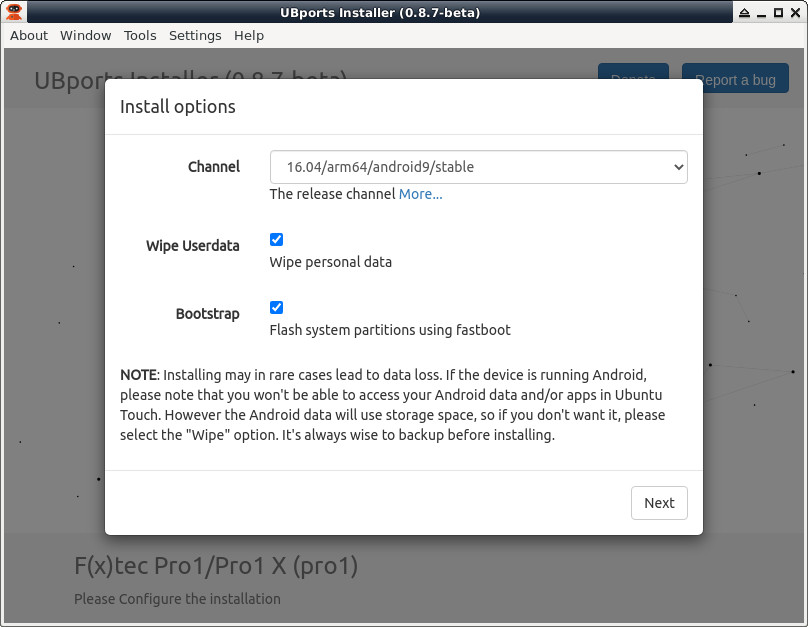Open the About menu

pyautogui.click(x=29, y=36)
